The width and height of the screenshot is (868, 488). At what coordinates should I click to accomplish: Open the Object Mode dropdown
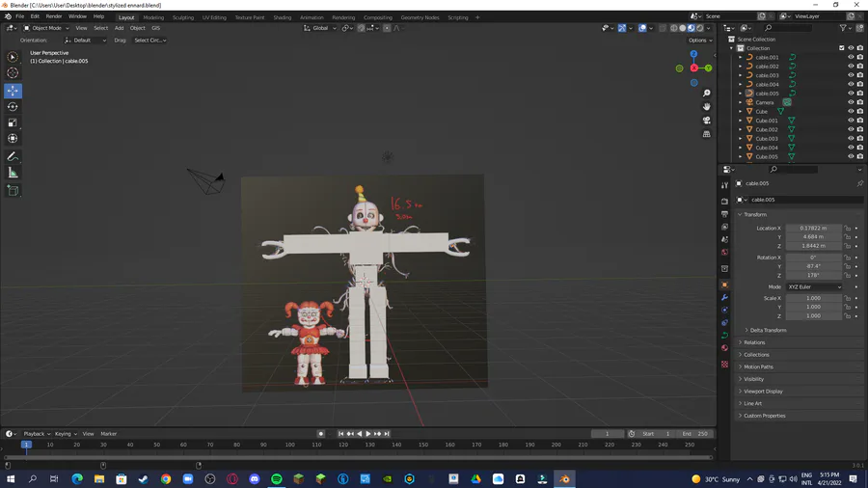[x=46, y=28]
